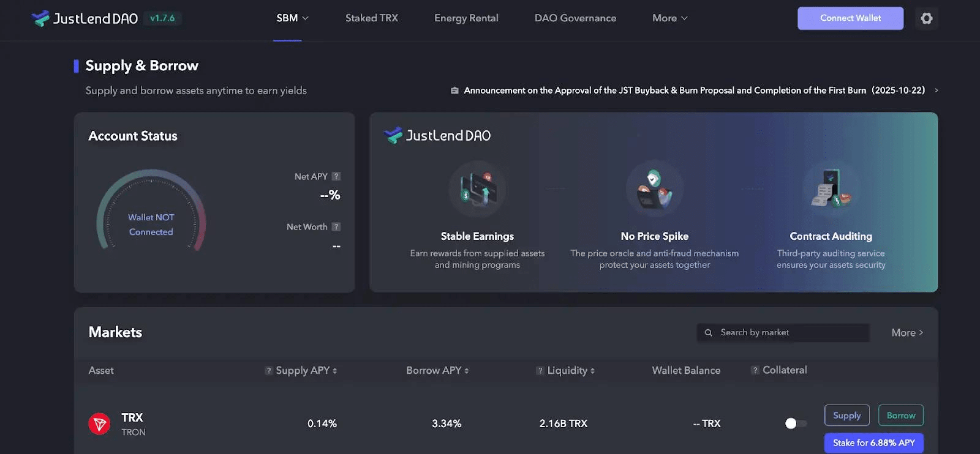Click the TRX token icon
980x454 pixels.
[99, 423]
